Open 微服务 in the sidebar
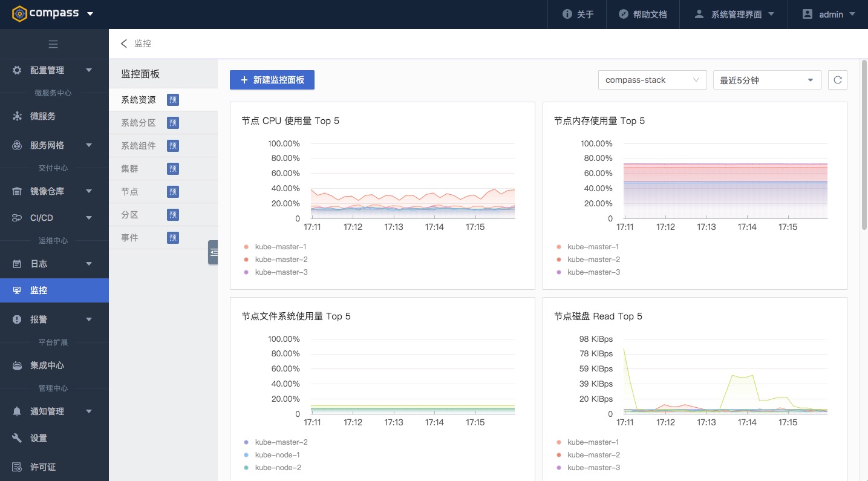Viewport: 868px width, 481px height. point(54,116)
